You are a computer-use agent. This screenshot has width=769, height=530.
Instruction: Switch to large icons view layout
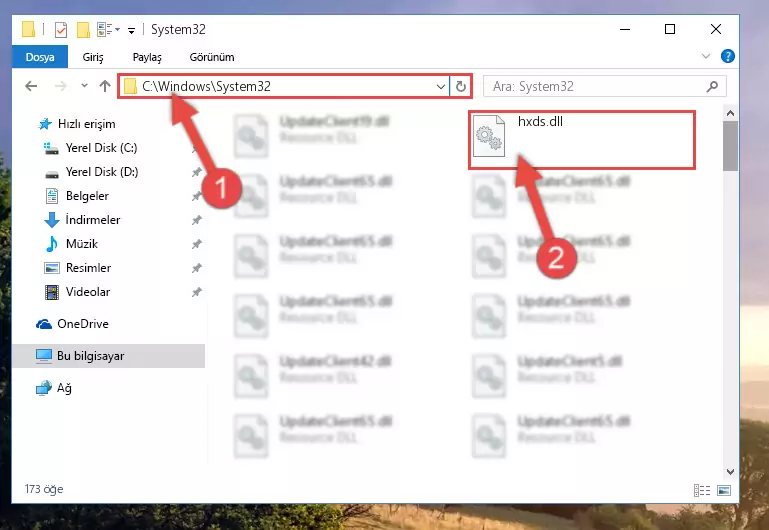tap(723, 490)
